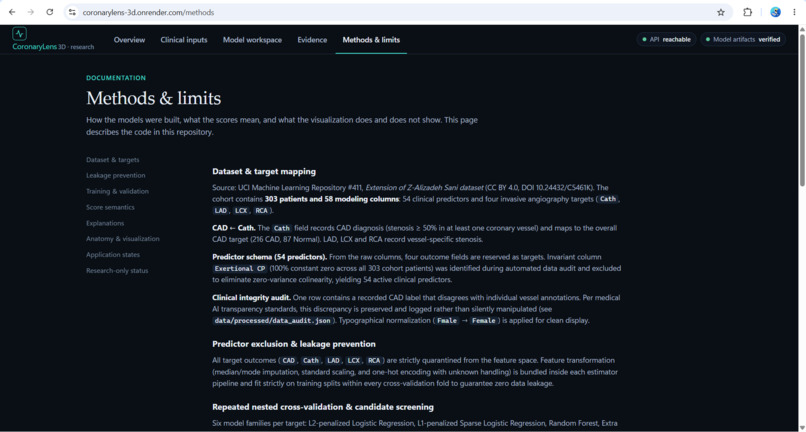Click the 'Methods & limits' page heading

coord(154,98)
